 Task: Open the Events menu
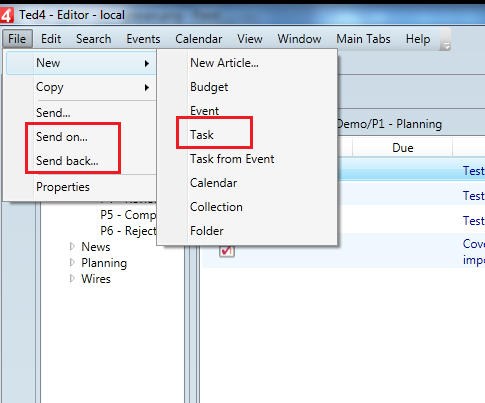[x=143, y=39]
